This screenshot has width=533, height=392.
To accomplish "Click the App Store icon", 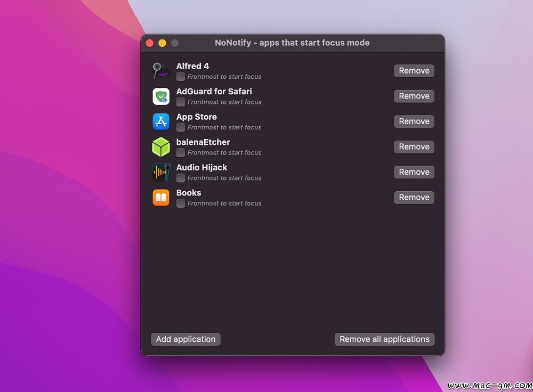I will [161, 121].
